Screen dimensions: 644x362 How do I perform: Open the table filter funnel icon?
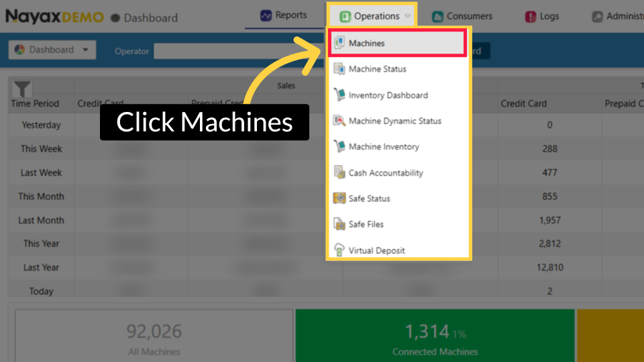click(22, 89)
